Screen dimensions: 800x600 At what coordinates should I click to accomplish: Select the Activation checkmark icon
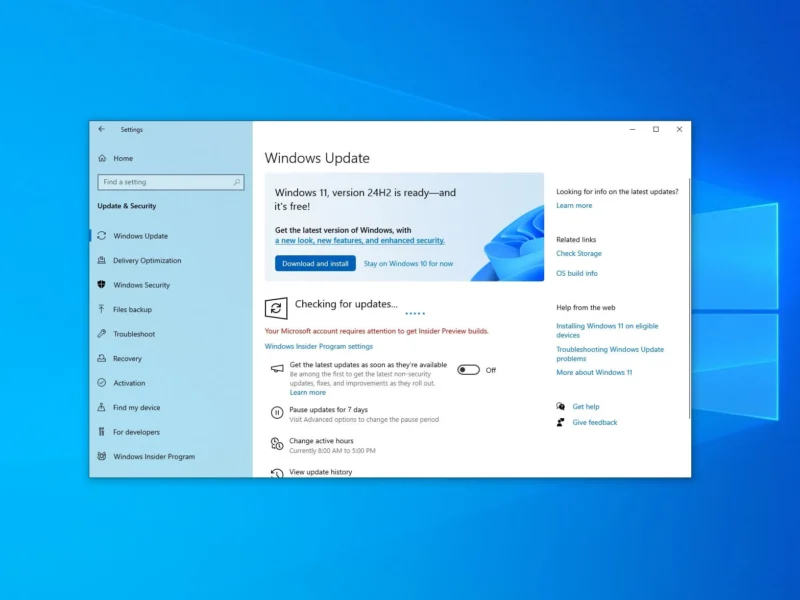[103, 382]
